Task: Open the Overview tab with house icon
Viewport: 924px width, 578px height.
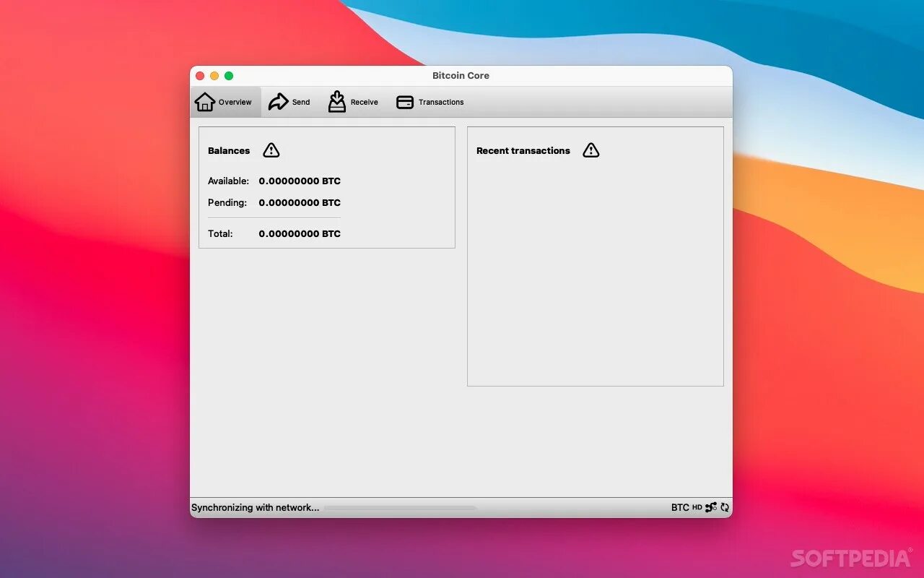Action: point(224,102)
